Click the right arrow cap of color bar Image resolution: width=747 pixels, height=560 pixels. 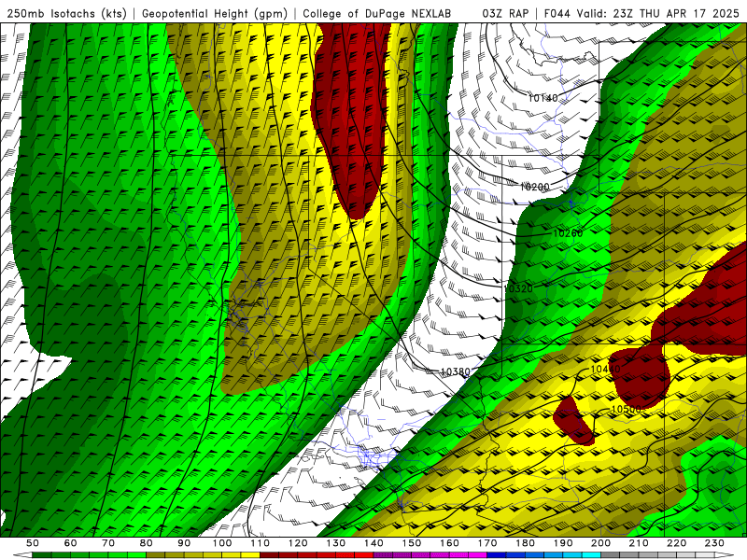pyautogui.click(x=724, y=555)
